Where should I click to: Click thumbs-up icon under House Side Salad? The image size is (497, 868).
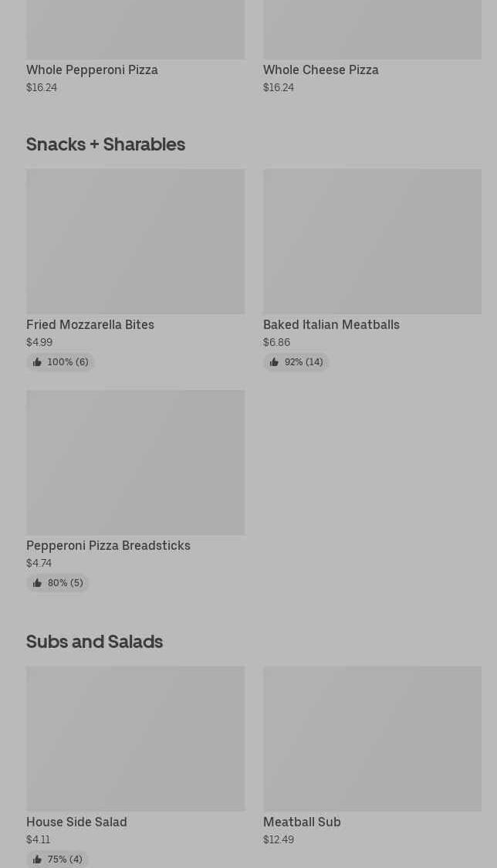pos(37,860)
